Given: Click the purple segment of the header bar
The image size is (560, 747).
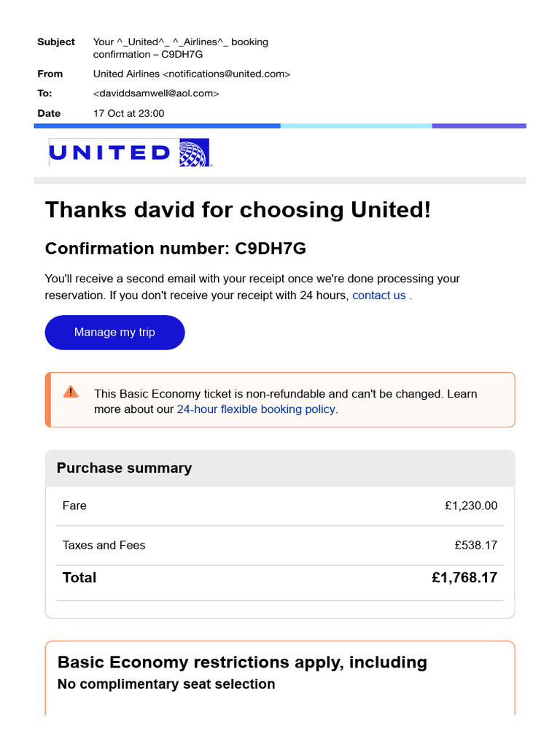Looking at the screenshot, I should (x=478, y=126).
